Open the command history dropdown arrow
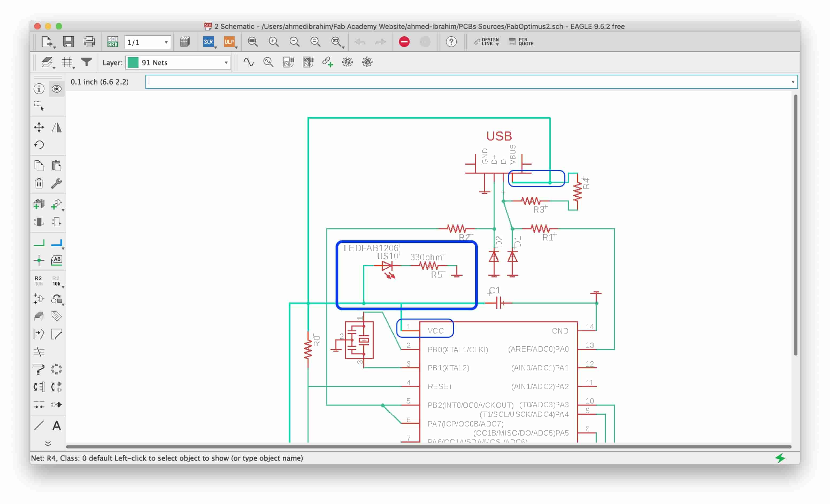Image resolution: width=830 pixels, height=504 pixels. point(793,82)
